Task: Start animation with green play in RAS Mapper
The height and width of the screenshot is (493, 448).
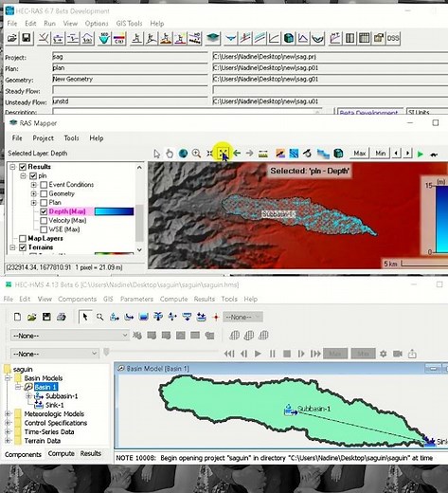Action: coord(420,154)
